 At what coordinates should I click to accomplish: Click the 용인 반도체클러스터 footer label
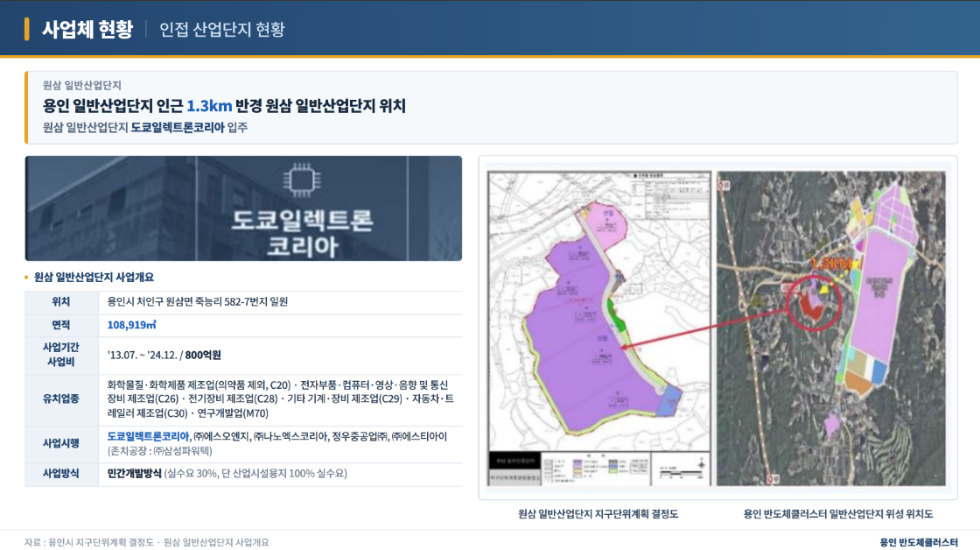[918, 542]
